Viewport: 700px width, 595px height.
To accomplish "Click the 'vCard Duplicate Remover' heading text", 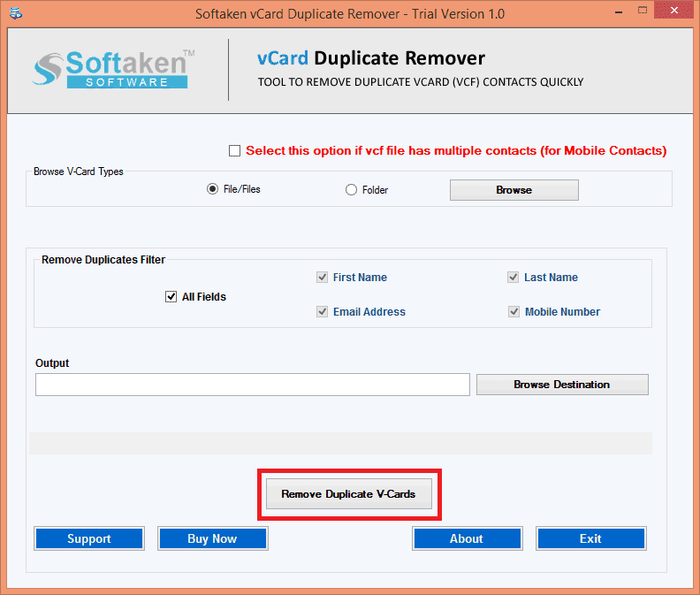I will 371,58.
